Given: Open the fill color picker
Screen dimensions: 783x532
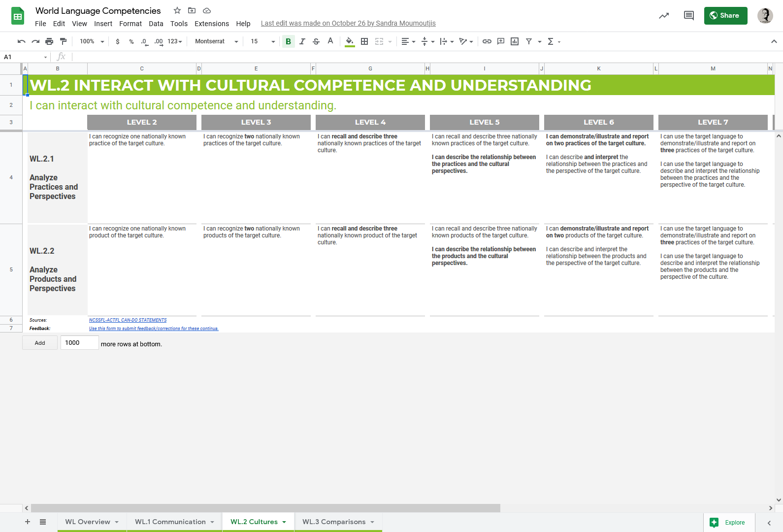Looking at the screenshot, I should 349,41.
